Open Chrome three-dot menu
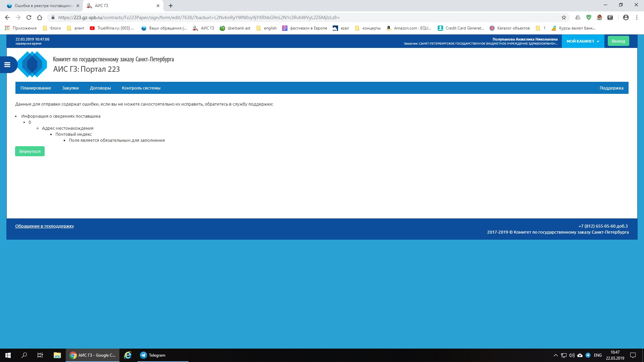Screen dimensions: 644x362 [637, 17]
